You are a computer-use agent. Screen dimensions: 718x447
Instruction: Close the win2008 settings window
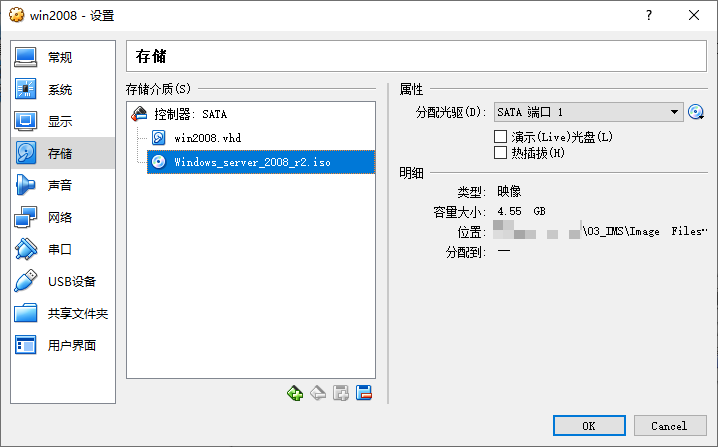pyautogui.click(x=694, y=16)
